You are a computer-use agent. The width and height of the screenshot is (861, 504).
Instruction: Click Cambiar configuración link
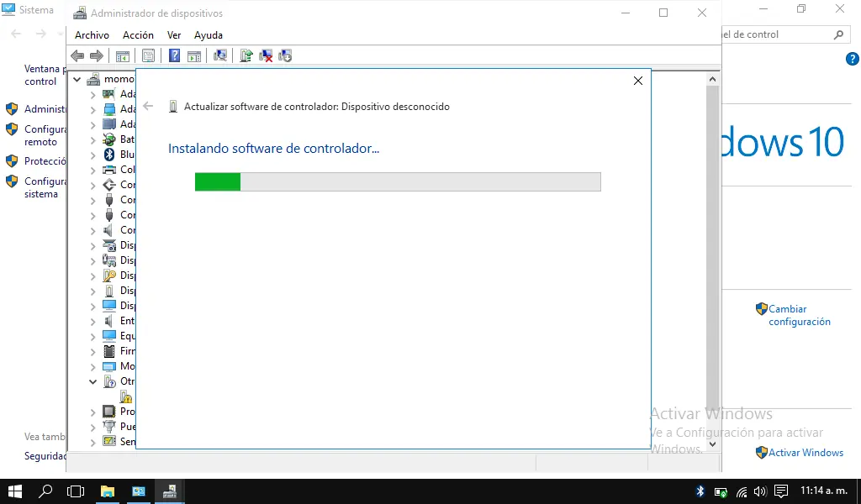click(x=799, y=315)
